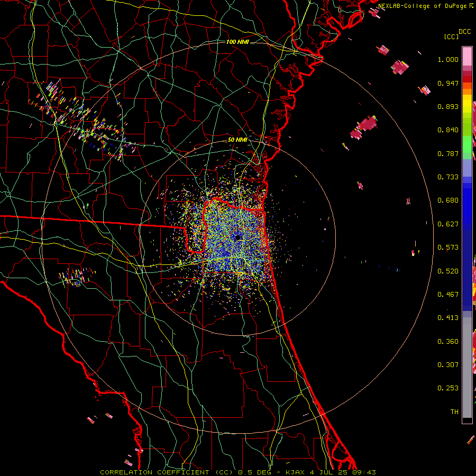Pick the red colorbar segment near 0.947
Image resolution: width=476 pixels, height=476 pixels.
point(467,79)
